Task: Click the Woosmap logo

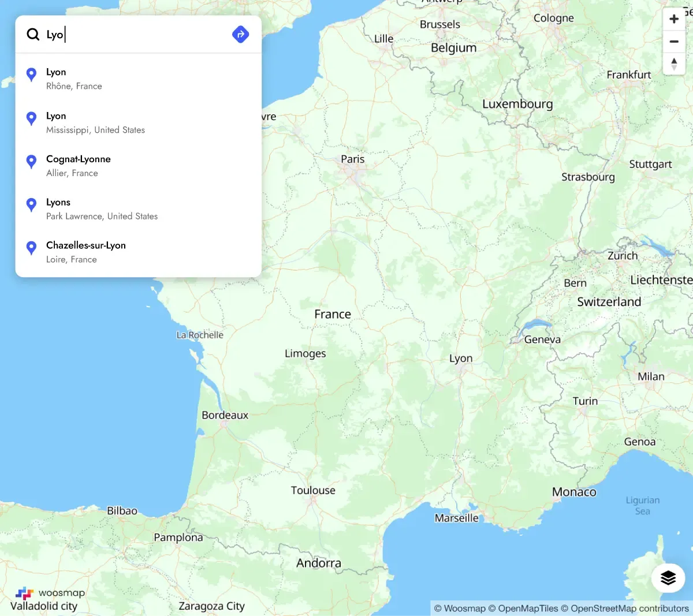Action: point(50,593)
